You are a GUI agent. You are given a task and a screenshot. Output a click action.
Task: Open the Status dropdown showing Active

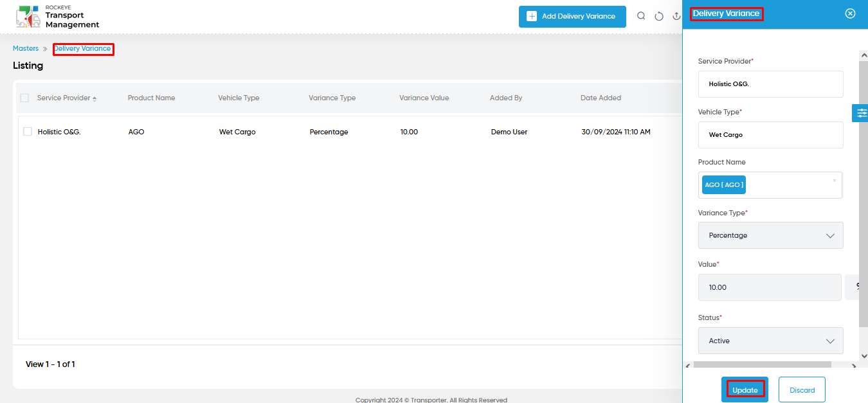(770, 341)
